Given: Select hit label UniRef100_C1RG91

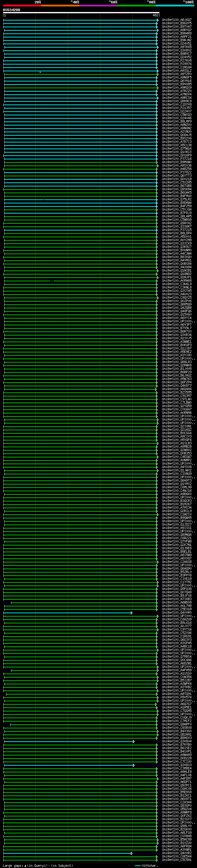Looking at the screenshot, I should [177, 636].
